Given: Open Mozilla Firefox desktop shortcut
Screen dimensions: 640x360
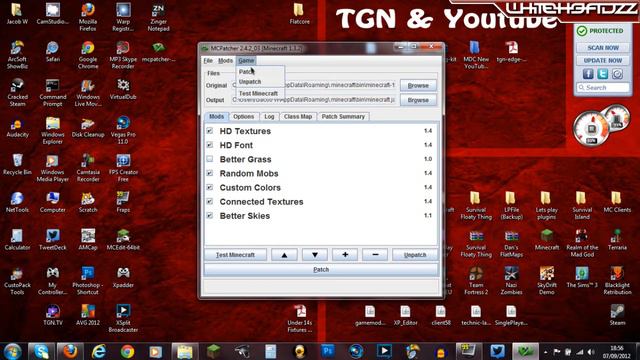Looking at the screenshot, I should point(88,18).
